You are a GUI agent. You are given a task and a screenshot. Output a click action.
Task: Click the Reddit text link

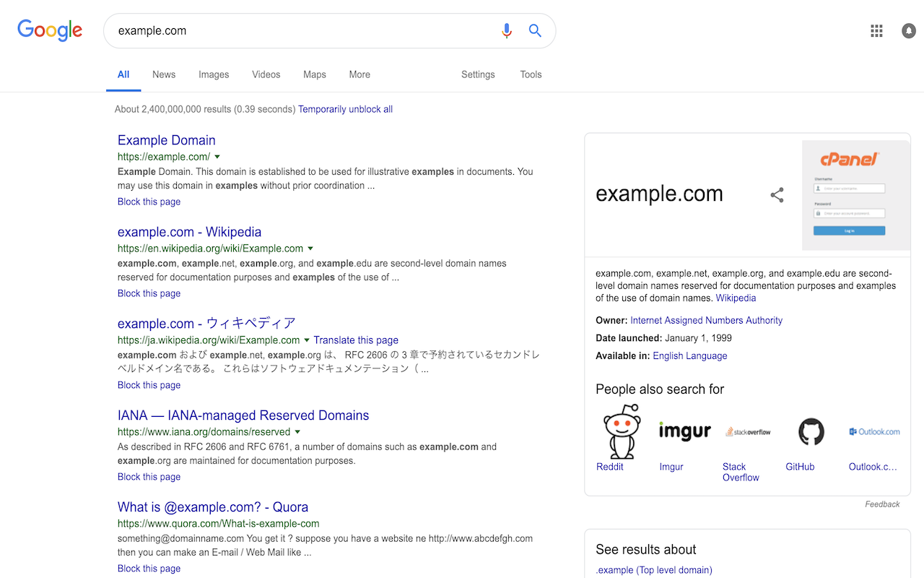click(610, 467)
